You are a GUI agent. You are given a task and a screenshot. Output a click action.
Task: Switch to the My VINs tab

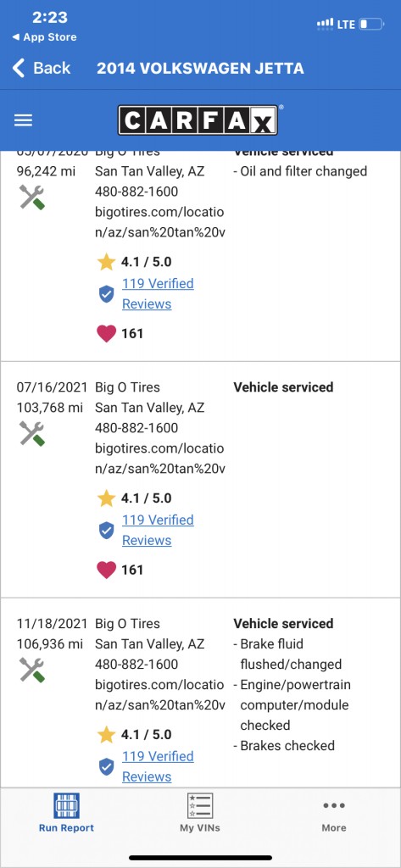200,813
